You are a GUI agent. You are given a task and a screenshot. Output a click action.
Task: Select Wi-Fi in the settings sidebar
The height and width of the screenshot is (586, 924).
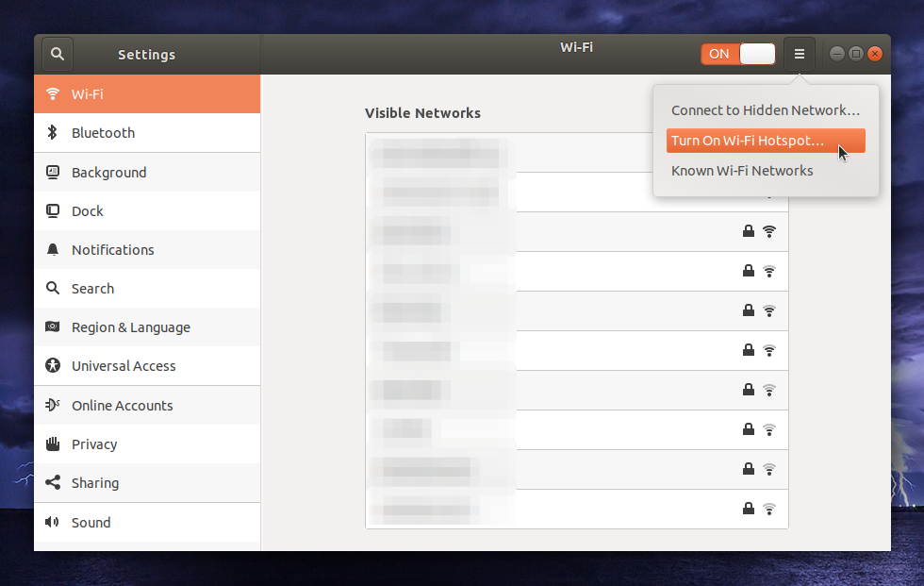click(147, 93)
